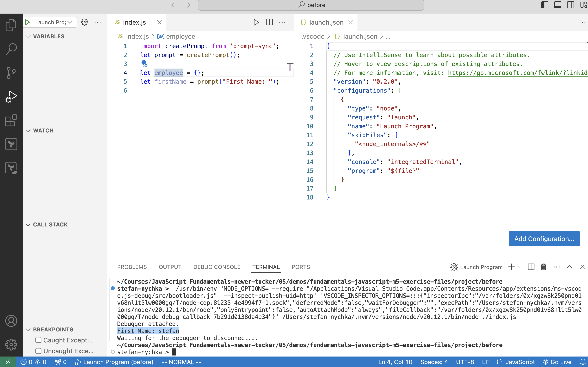The width and height of the screenshot is (588, 367).
Task: Open the Extensions view in activity bar
Action: pos(11,120)
